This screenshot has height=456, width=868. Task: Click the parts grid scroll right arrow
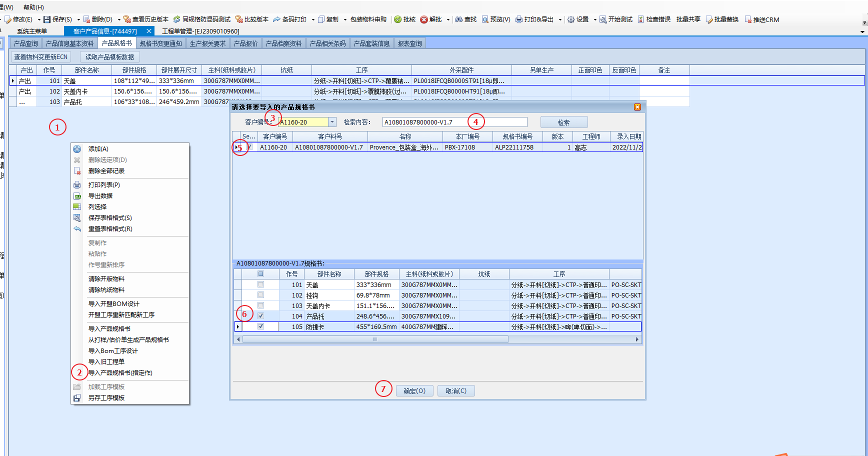(x=637, y=339)
